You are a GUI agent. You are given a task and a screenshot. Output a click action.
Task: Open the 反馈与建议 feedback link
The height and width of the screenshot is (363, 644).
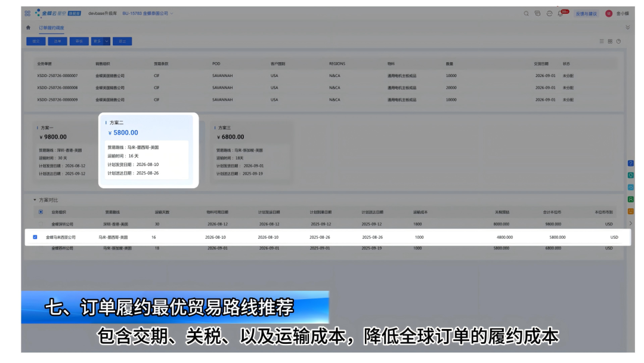pos(587,14)
